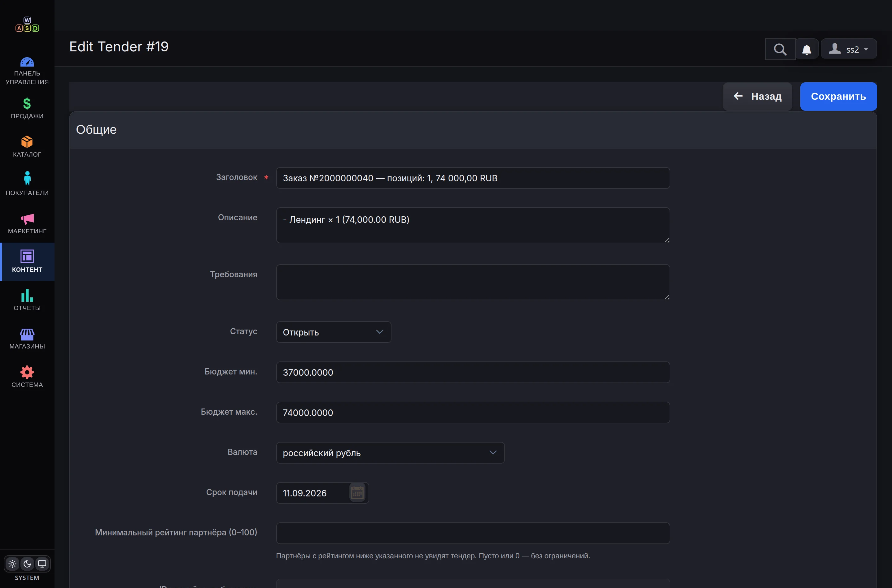Click the Описание textarea
Image resolution: width=892 pixels, height=588 pixels.
pos(473,225)
